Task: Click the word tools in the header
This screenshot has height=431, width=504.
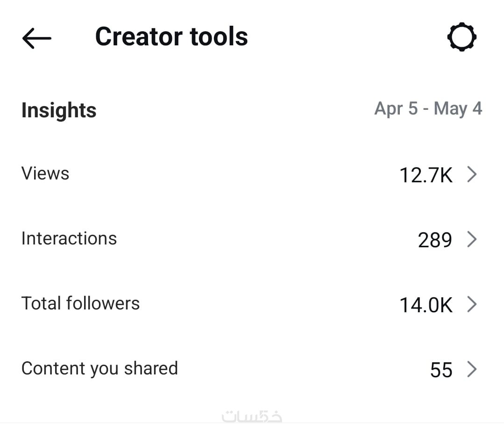Action: [x=219, y=36]
